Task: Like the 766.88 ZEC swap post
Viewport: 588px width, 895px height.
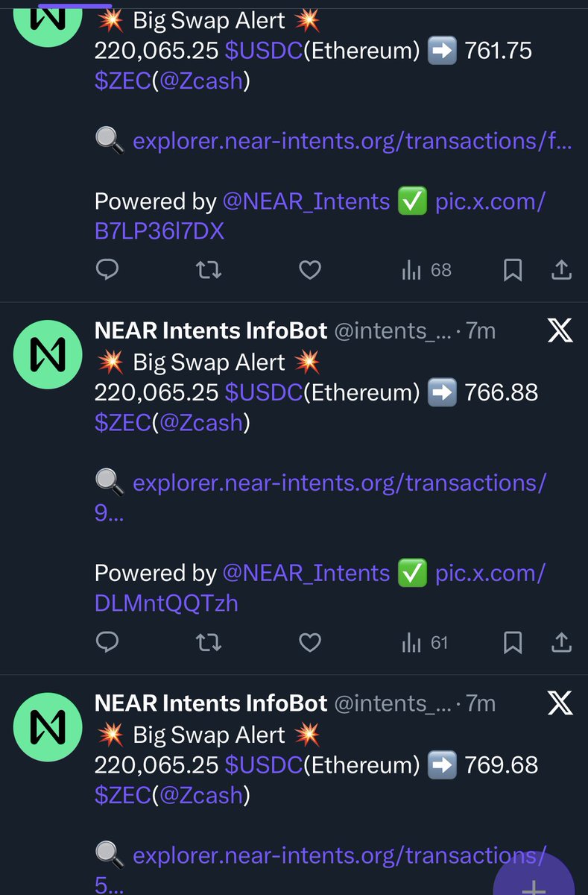Action: [x=309, y=642]
